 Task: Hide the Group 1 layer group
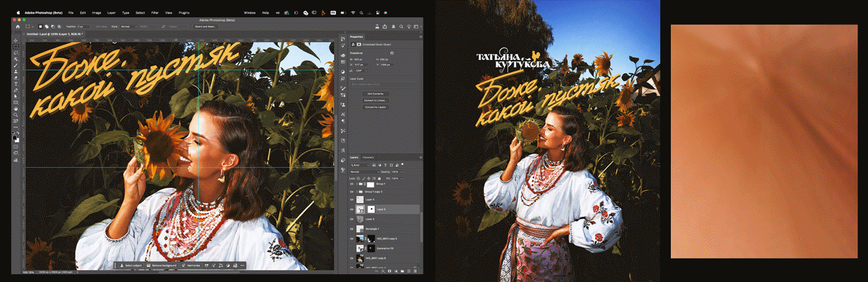coord(352,184)
